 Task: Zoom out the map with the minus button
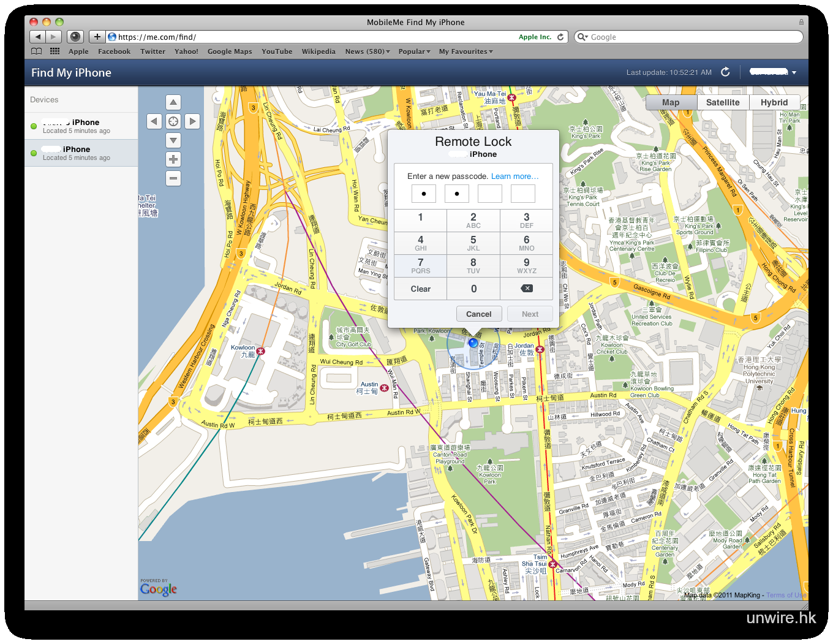point(173,178)
